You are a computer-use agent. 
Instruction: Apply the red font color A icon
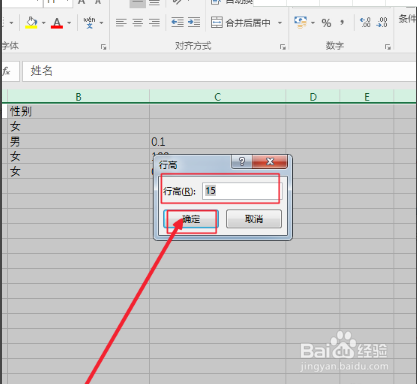[57, 23]
